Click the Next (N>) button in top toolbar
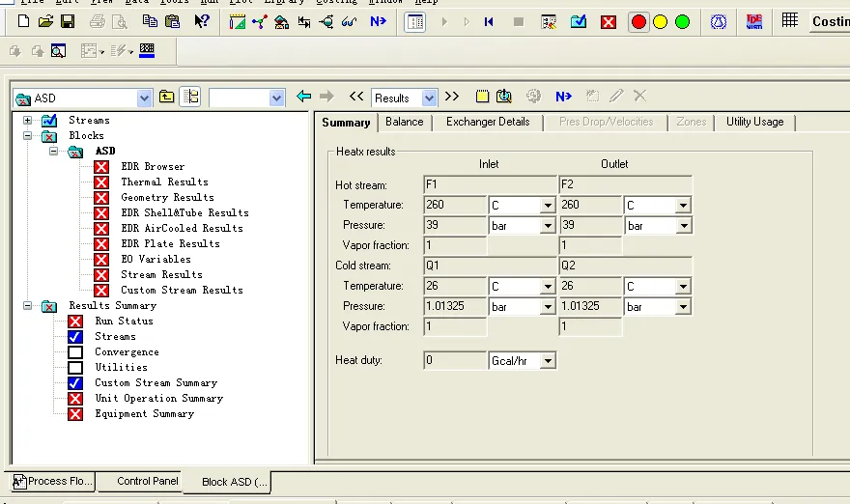This screenshot has height=504, width=850. pyautogui.click(x=379, y=21)
